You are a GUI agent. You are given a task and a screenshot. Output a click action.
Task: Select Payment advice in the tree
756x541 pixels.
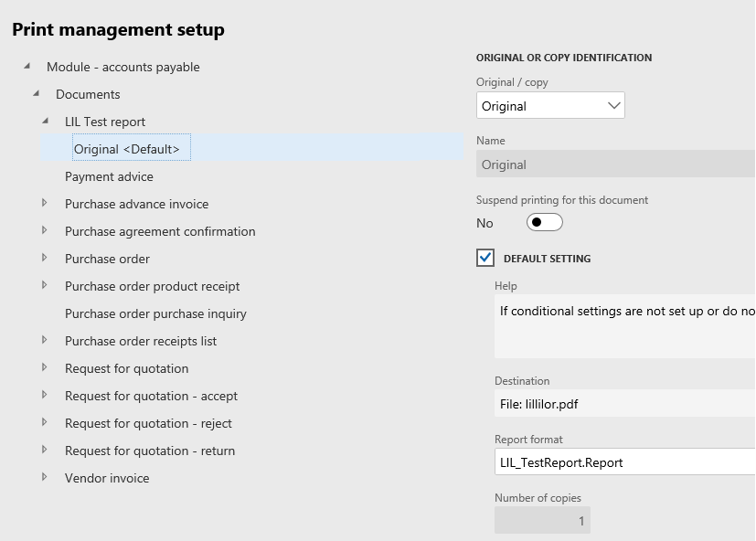109,176
